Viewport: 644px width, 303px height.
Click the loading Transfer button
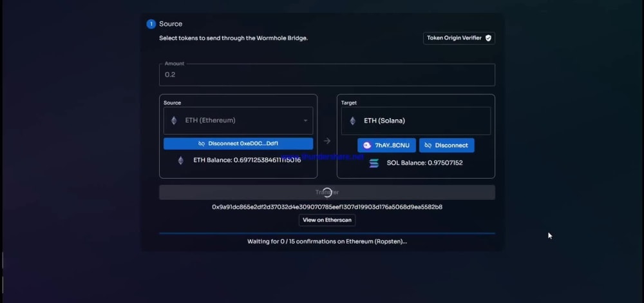tap(327, 192)
